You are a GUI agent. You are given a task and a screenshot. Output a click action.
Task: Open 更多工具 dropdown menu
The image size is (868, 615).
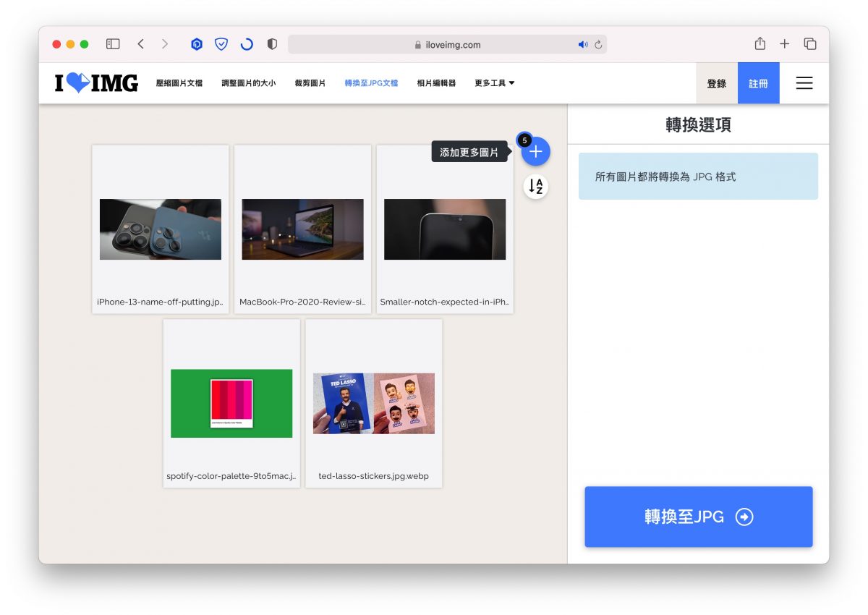(x=495, y=83)
